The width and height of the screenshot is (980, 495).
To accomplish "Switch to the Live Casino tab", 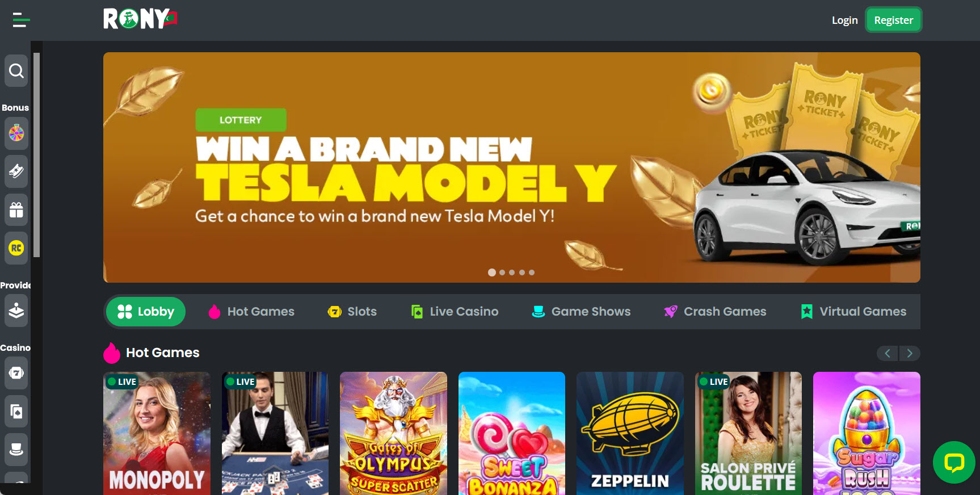I will [x=455, y=312].
